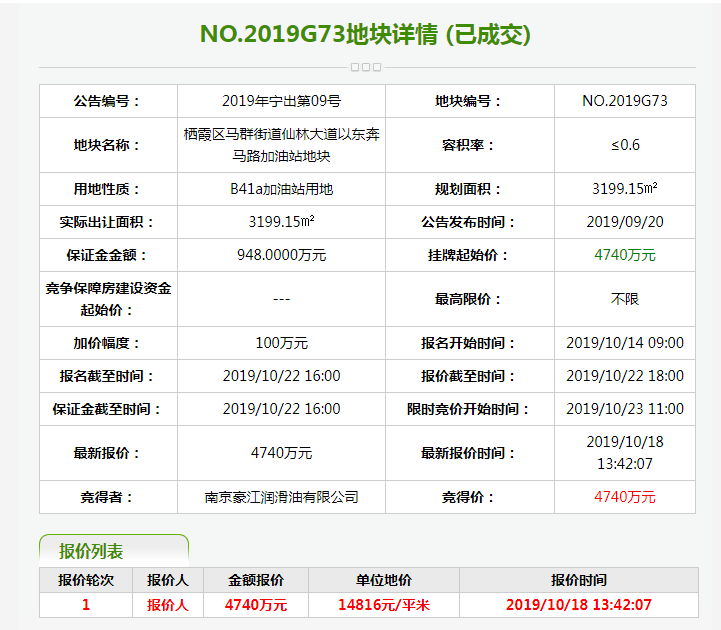Select the bid amount 4740万元 in bid list

(256, 605)
